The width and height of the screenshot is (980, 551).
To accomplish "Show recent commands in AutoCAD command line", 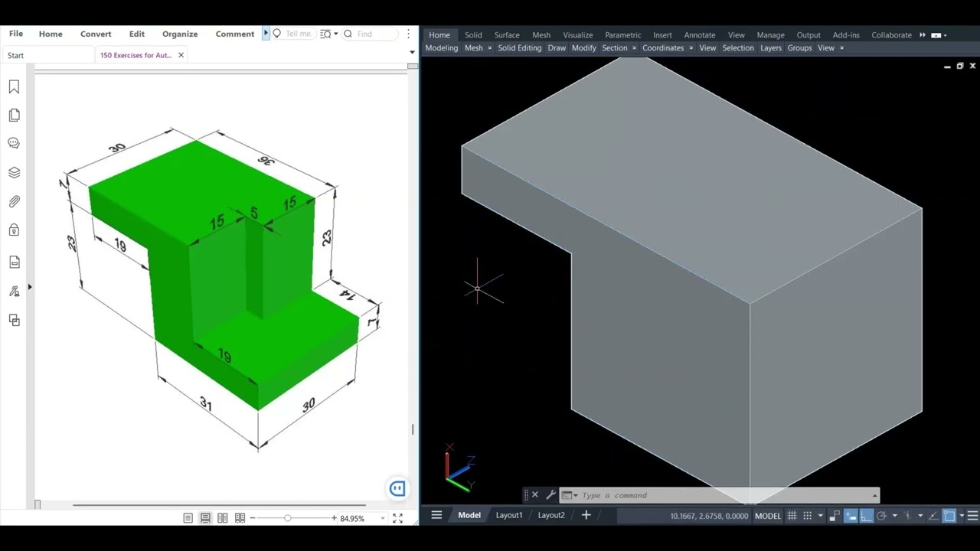I will pos(570,495).
